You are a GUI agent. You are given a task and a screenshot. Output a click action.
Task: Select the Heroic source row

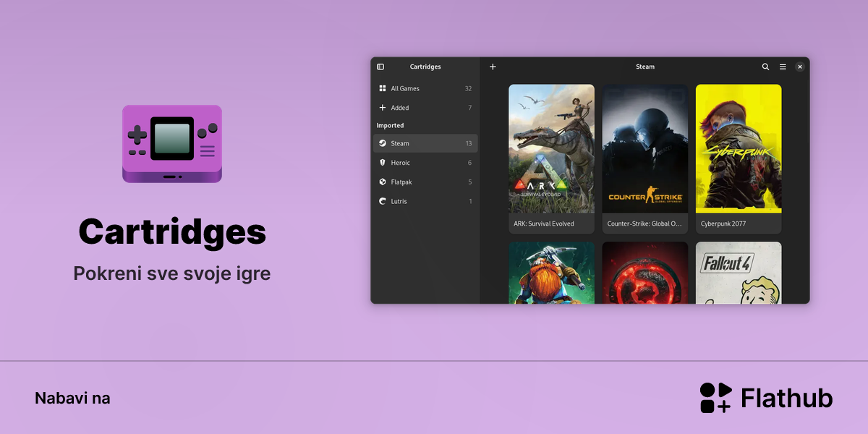(x=425, y=163)
